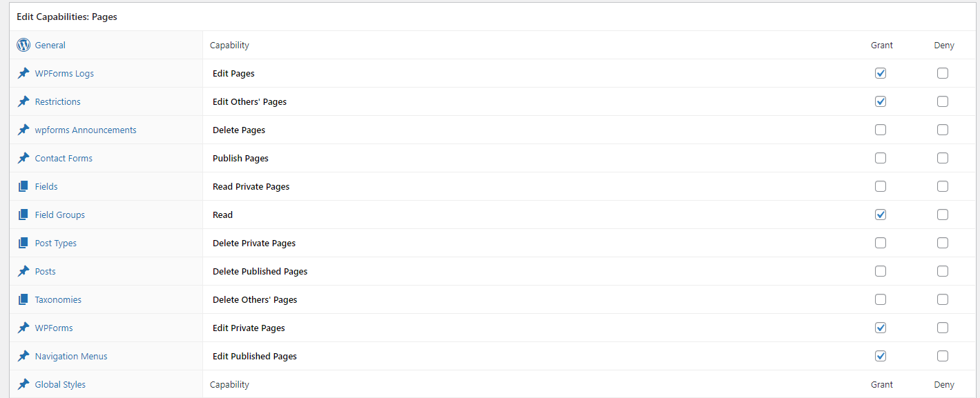Switch to the Posts capabilities tab
Screen dimensions: 980x398
coord(46,271)
